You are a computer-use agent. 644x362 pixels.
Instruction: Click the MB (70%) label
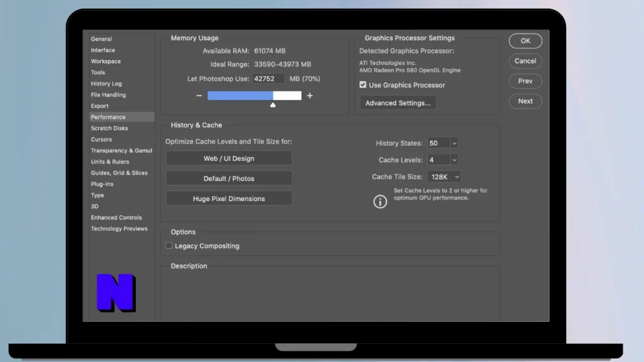(305, 79)
